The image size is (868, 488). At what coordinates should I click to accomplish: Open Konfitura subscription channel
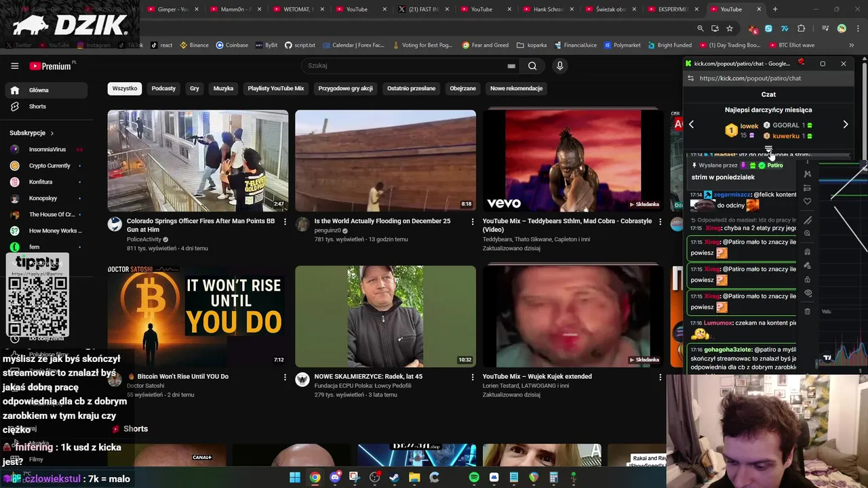tap(41, 182)
